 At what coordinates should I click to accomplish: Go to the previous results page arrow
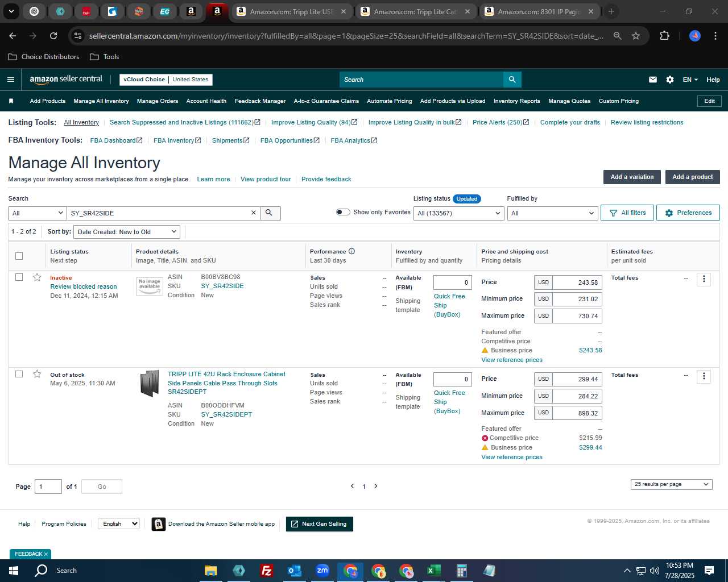click(352, 486)
